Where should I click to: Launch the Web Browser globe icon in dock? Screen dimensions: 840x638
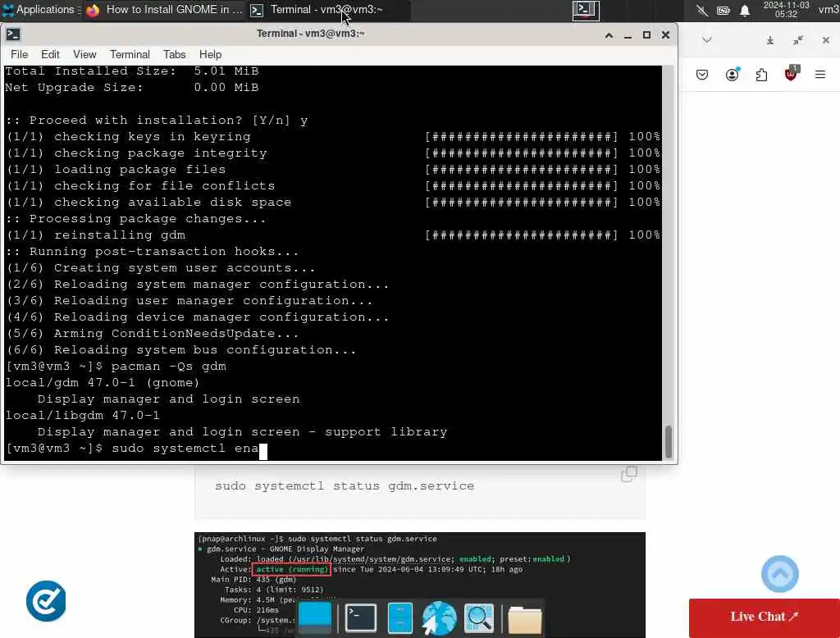439,618
